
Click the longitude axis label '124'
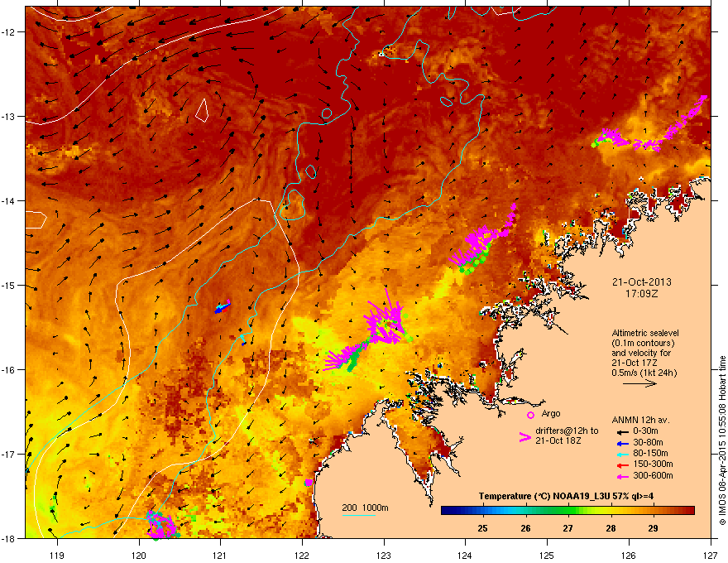[x=465, y=555]
